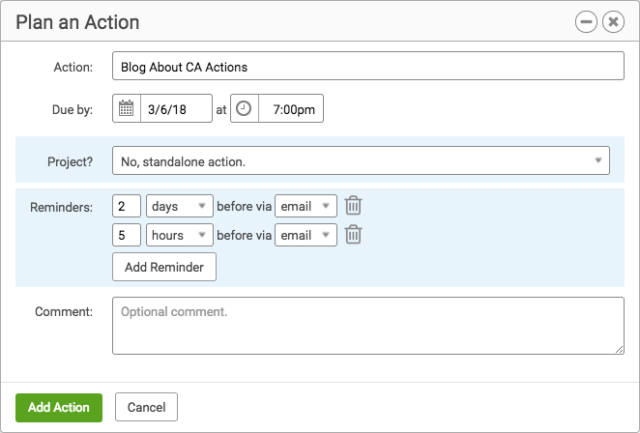Image resolution: width=640 pixels, height=433 pixels.
Task: Change first reminder's email delivery method
Action: (x=306, y=206)
